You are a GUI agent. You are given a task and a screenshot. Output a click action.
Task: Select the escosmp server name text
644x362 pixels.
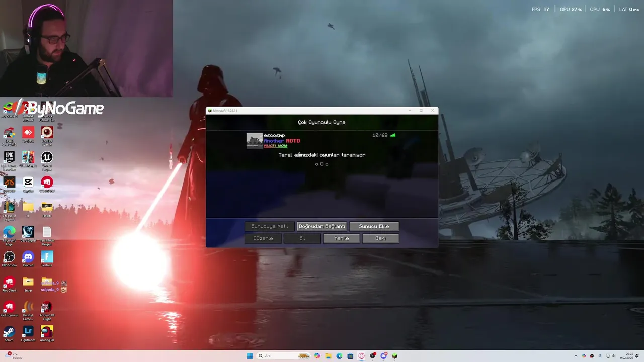click(274, 136)
